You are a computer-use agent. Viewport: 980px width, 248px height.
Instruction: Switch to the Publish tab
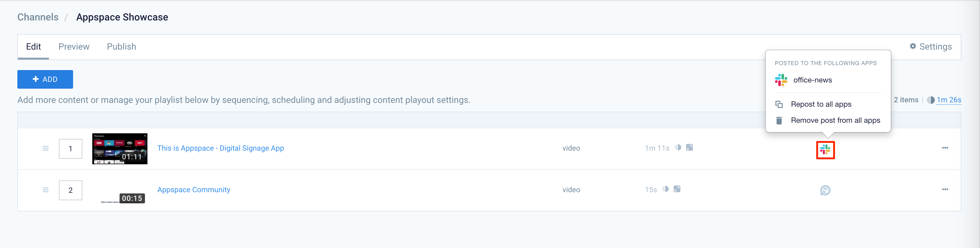click(x=121, y=46)
